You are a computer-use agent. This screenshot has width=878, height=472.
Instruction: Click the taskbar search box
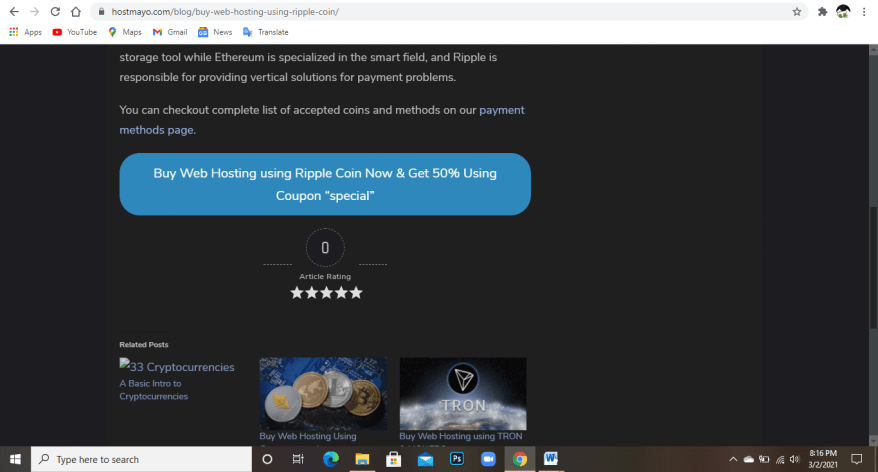tap(141, 459)
